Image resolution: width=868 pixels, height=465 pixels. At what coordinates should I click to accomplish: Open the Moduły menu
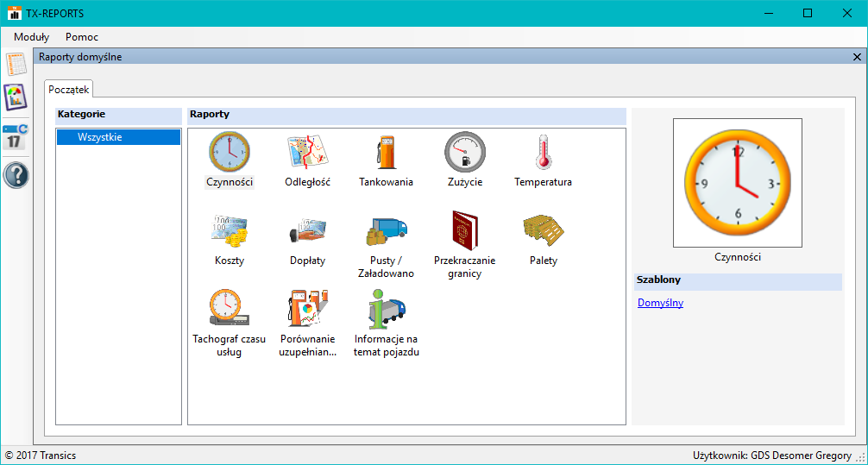click(31, 37)
